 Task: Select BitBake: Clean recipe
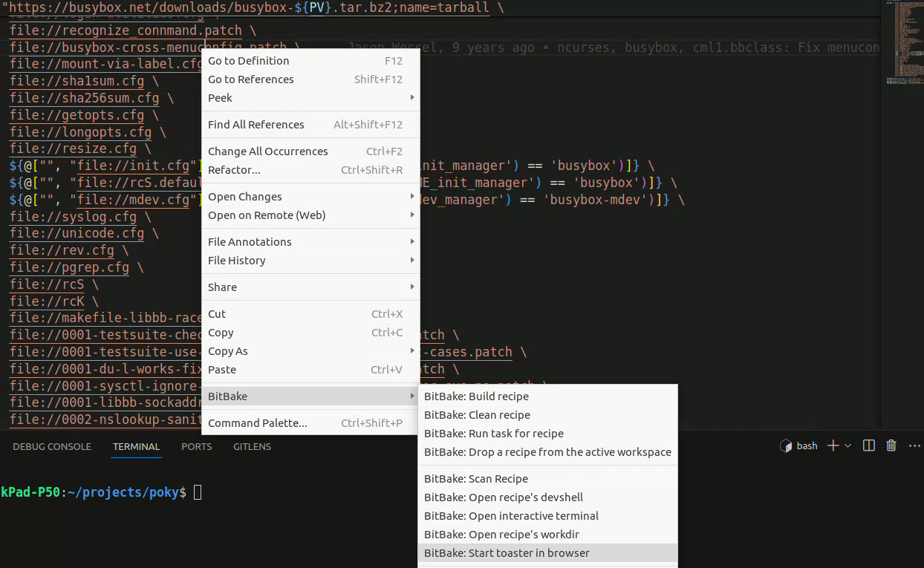tap(548, 415)
